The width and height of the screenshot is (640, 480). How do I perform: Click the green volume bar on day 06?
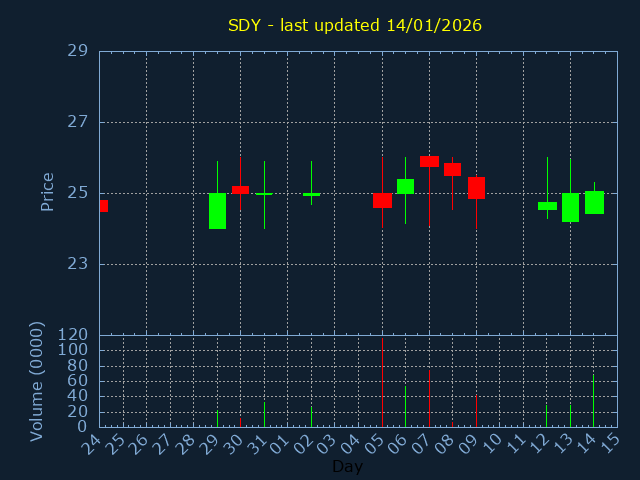pos(405,407)
